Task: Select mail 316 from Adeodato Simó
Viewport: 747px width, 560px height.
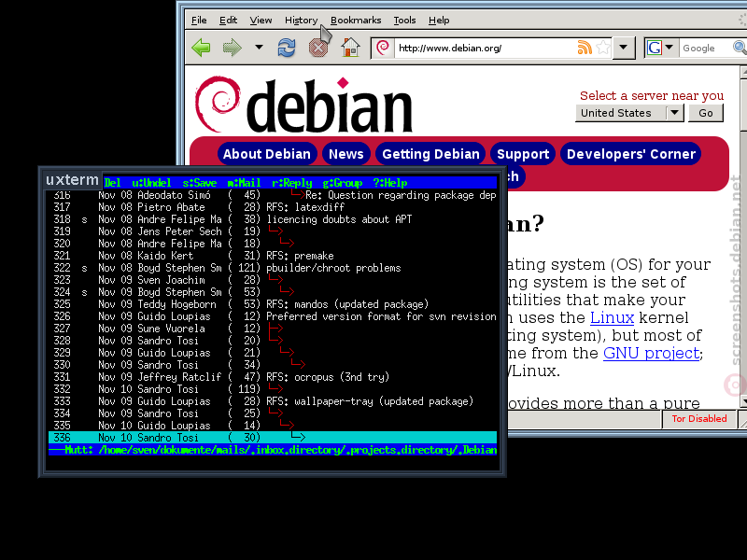Action: pos(273,195)
